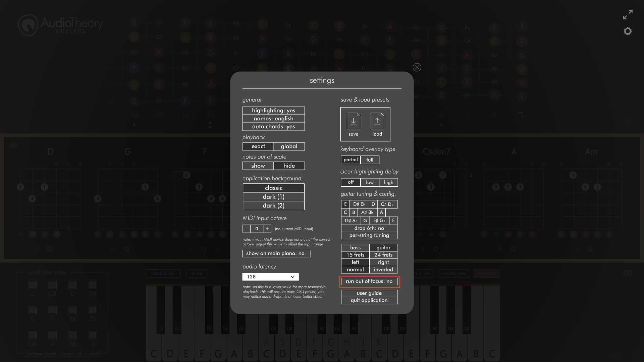This screenshot has width=644, height=362.
Task: Adjust MIDI input octave value field
Action: 257,229
